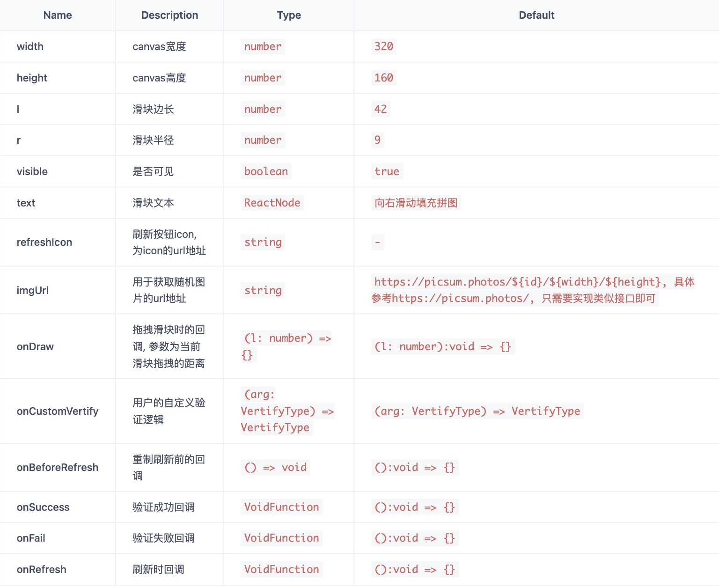Select the 'onCustomVertify' property name
The width and height of the screenshot is (719, 588).
coord(58,411)
